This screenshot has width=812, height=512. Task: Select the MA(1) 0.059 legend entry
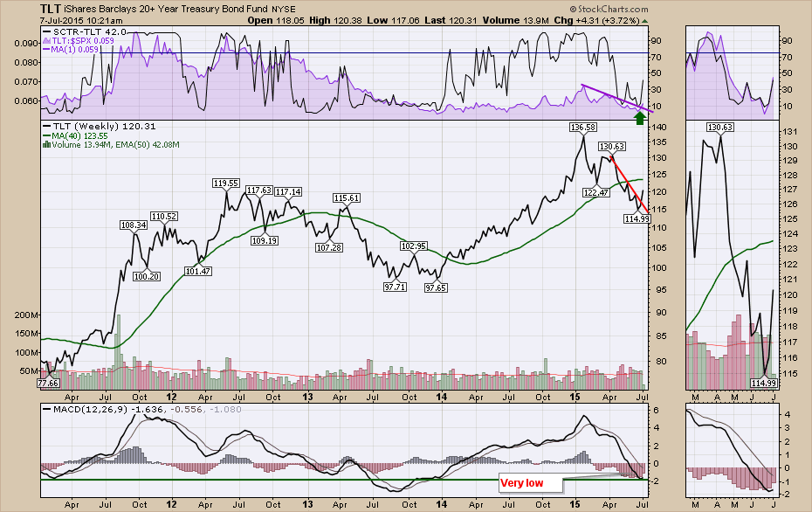coord(71,49)
